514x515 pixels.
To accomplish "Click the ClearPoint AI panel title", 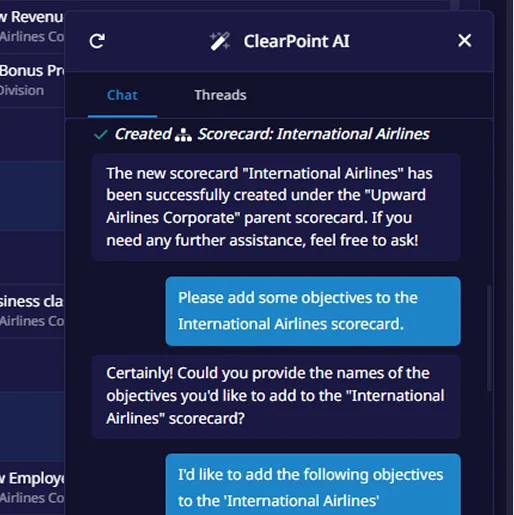I will click(296, 41).
